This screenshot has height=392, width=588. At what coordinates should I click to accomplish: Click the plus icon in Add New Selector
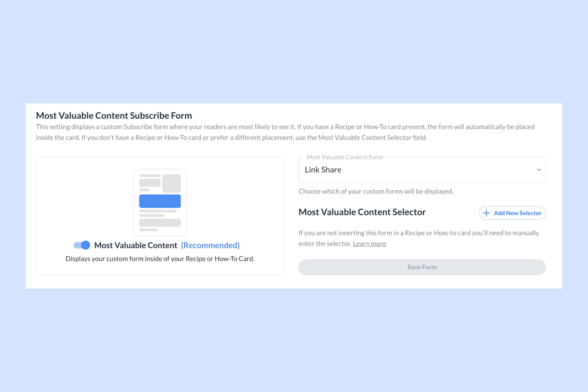(486, 213)
